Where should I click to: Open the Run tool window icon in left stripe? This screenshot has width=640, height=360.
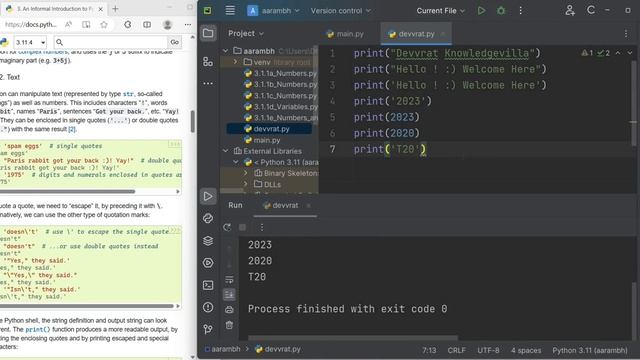pos(208,196)
